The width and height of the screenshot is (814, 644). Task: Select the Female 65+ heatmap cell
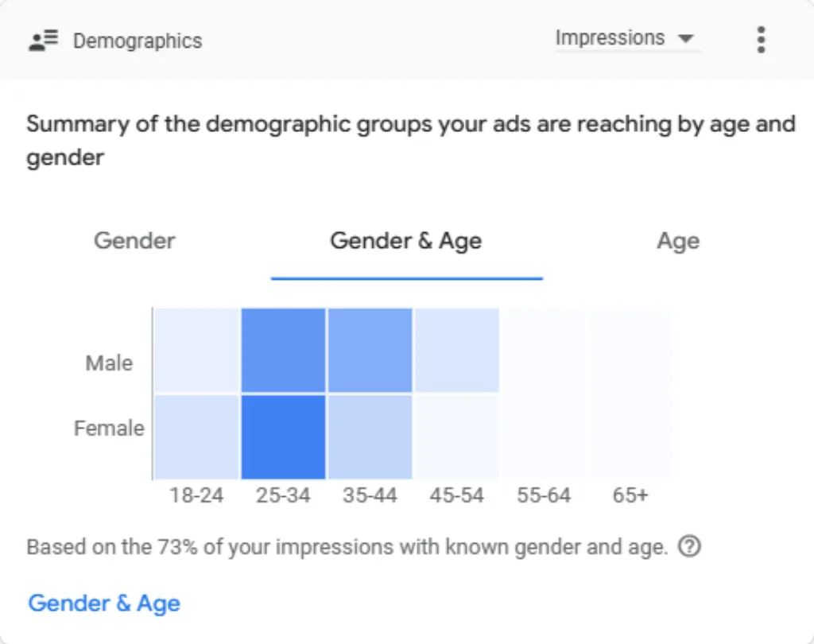pos(630,437)
